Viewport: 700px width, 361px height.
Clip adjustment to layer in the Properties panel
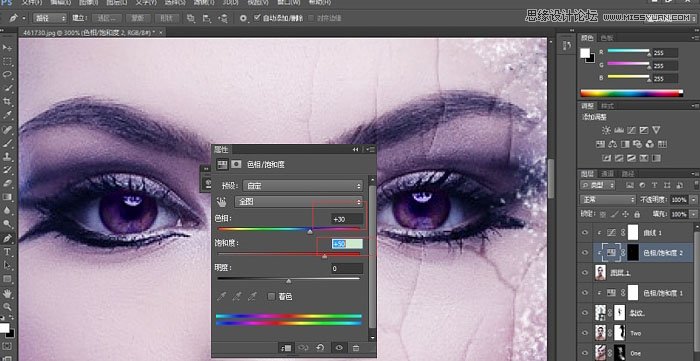[286, 348]
